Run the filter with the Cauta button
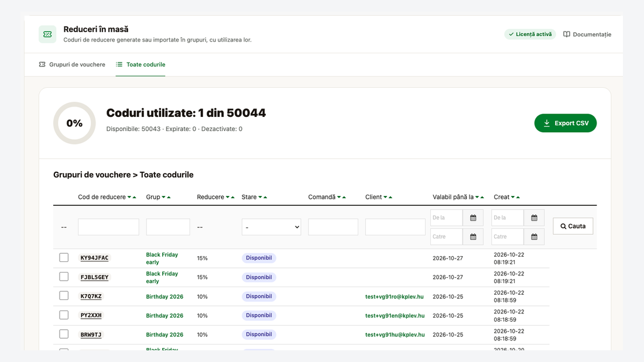 click(x=573, y=226)
